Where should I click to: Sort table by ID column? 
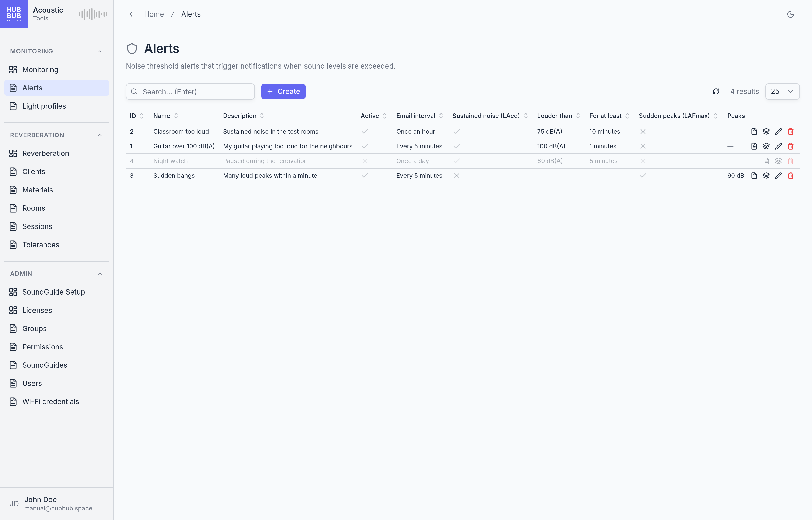click(x=137, y=116)
